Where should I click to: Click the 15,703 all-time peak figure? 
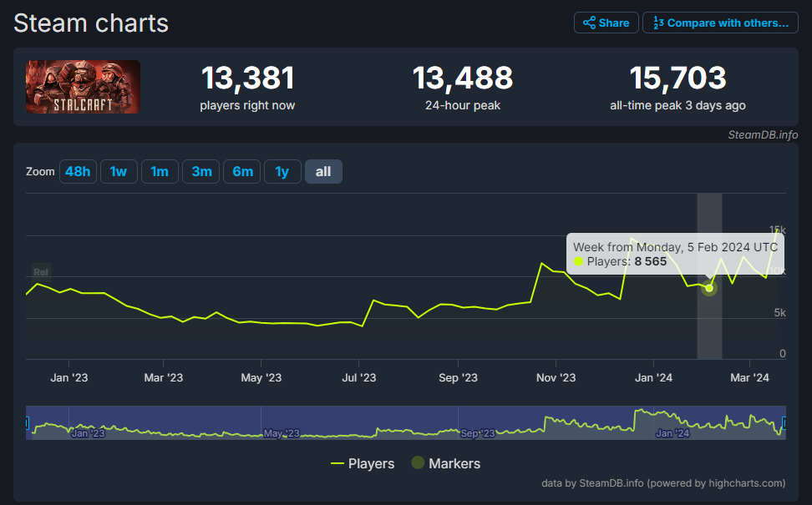(x=678, y=78)
